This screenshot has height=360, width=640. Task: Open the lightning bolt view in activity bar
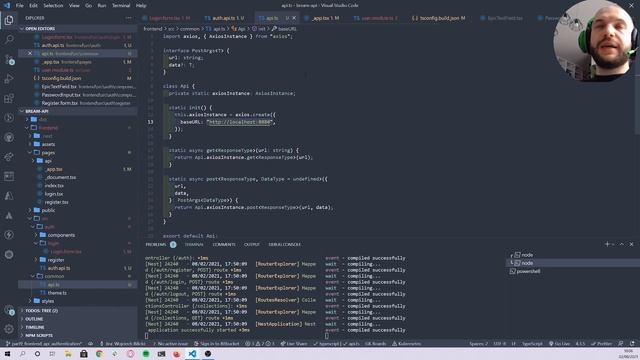pos(9,235)
